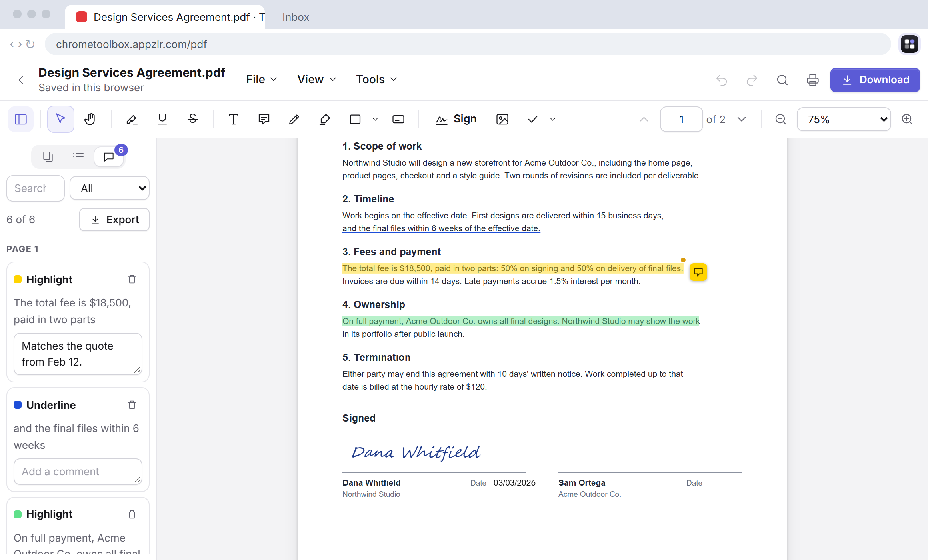928x560 pixels.
Task: Delete the Underline annotation
Action: pyautogui.click(x=132, y=405)
